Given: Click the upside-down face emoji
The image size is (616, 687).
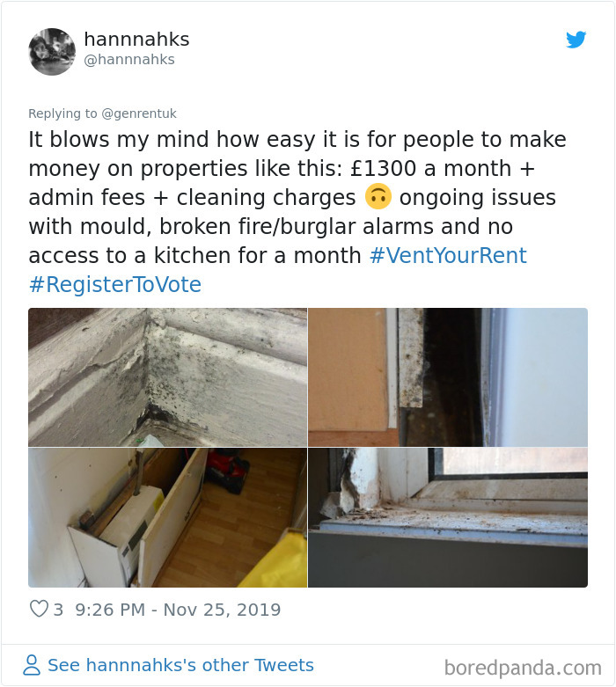Looking at the screenshot, I should pyautogui.click(x=378, y=197).
